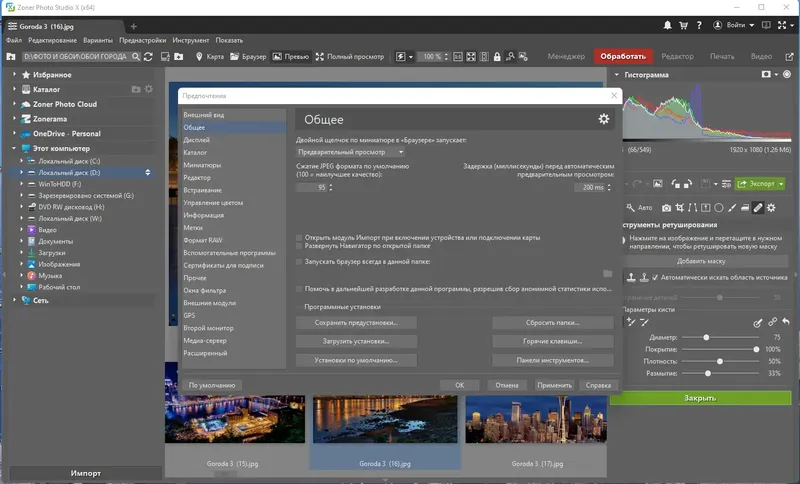
Task: Click the refresh icon beside the path field
Action: tap(149, 57)
